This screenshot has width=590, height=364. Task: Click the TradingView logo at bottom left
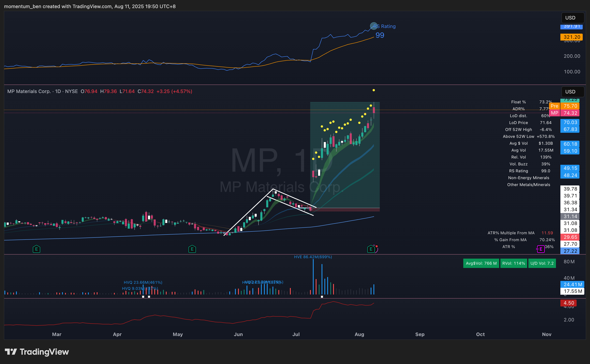coord(37,352)
